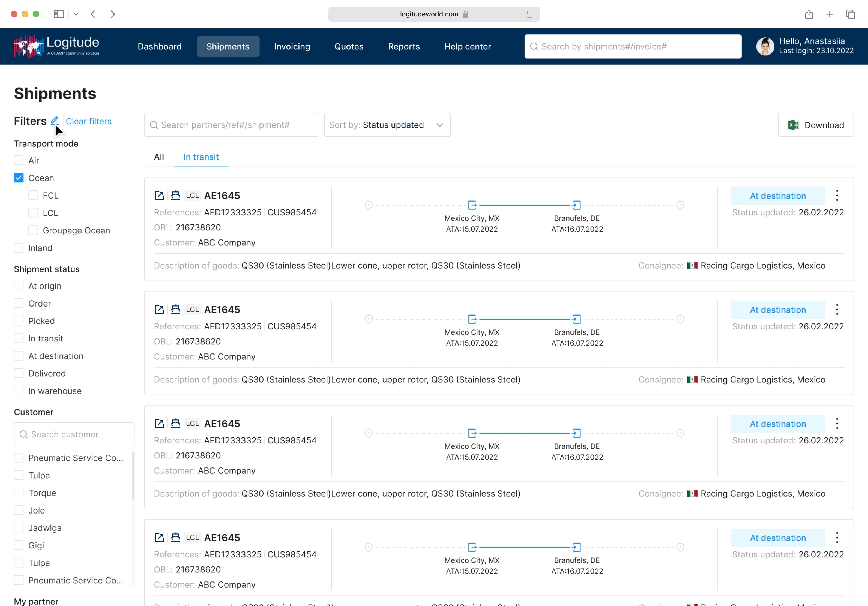Expand the Sort by Status updated dropdown
Image resolution: width=868 pixels, height=606 pixels.
coord(387,125)
